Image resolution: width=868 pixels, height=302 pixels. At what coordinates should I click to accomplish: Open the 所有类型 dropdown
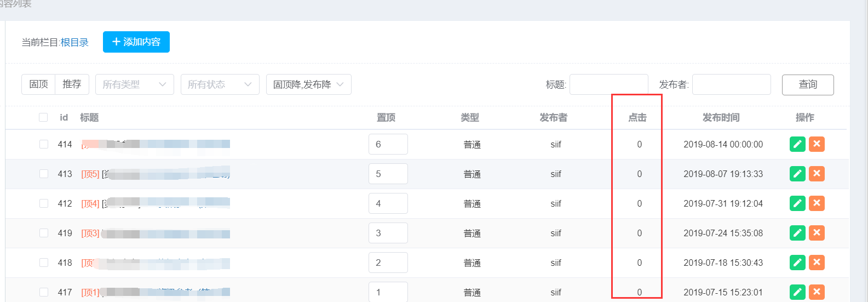point(134,84)
